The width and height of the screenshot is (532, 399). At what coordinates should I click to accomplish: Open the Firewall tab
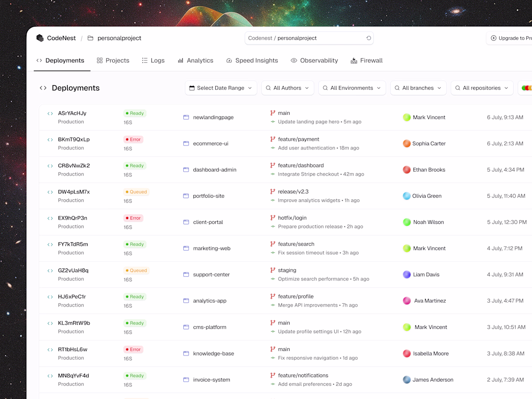[367, 60]
